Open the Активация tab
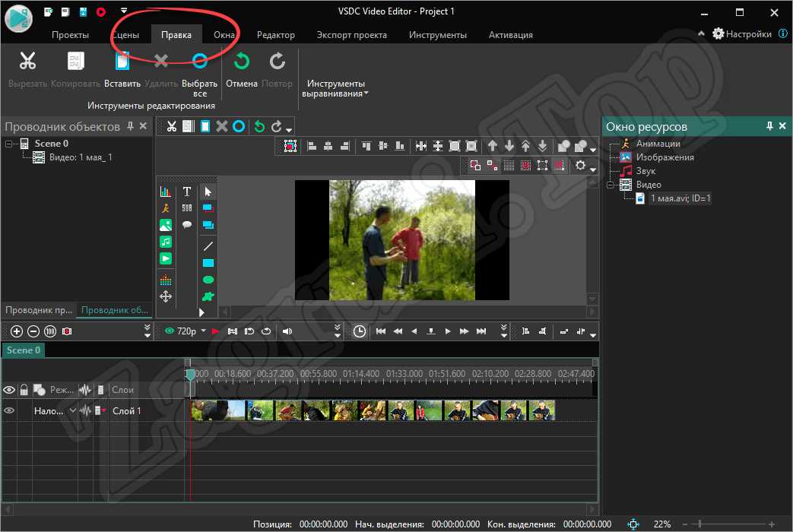The image size is (793, 532). [x=510, y=35]
